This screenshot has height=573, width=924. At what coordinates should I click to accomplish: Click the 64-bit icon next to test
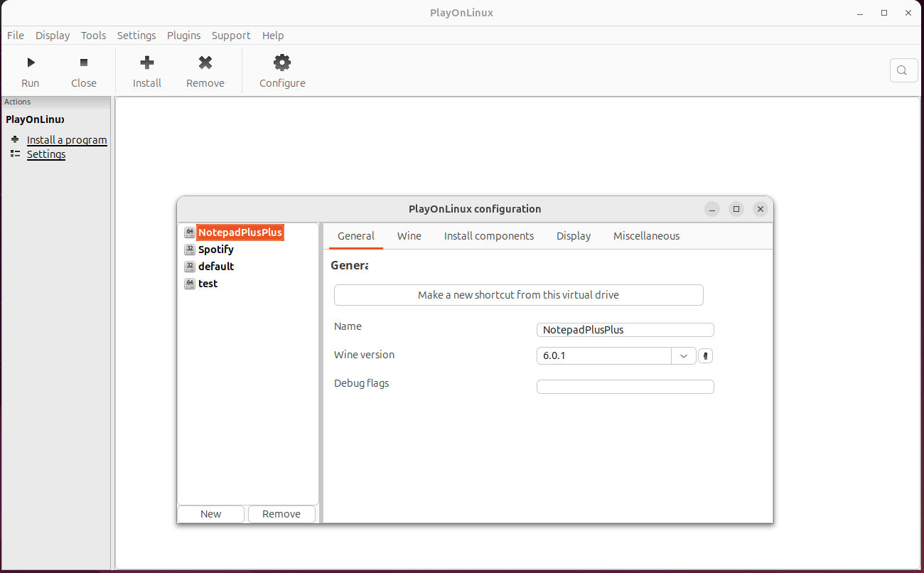pyautogui.click(x=189, y=284)
